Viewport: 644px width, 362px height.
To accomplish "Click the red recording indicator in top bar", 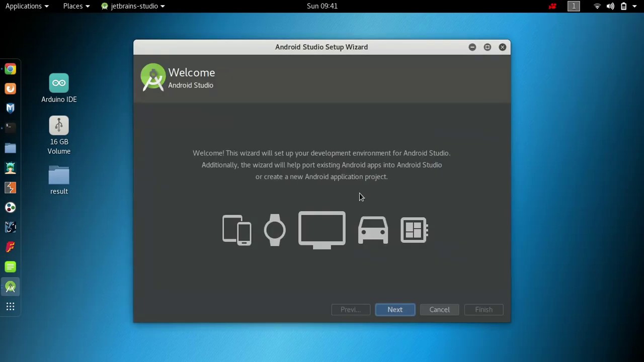I will click(552, 6).
